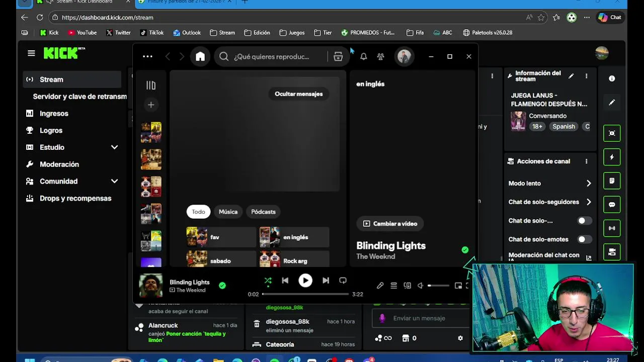Toggle shuffle in Spotify player

[x=268, y=281]
